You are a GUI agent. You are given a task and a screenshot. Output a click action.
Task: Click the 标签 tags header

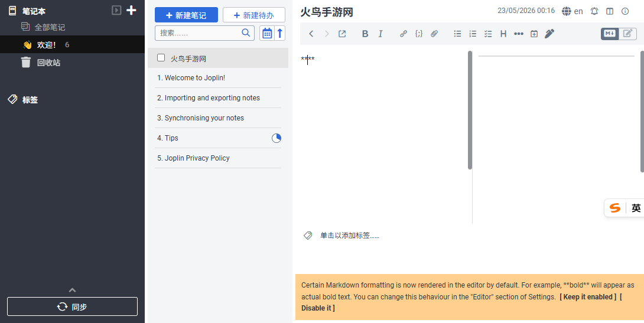30,100
